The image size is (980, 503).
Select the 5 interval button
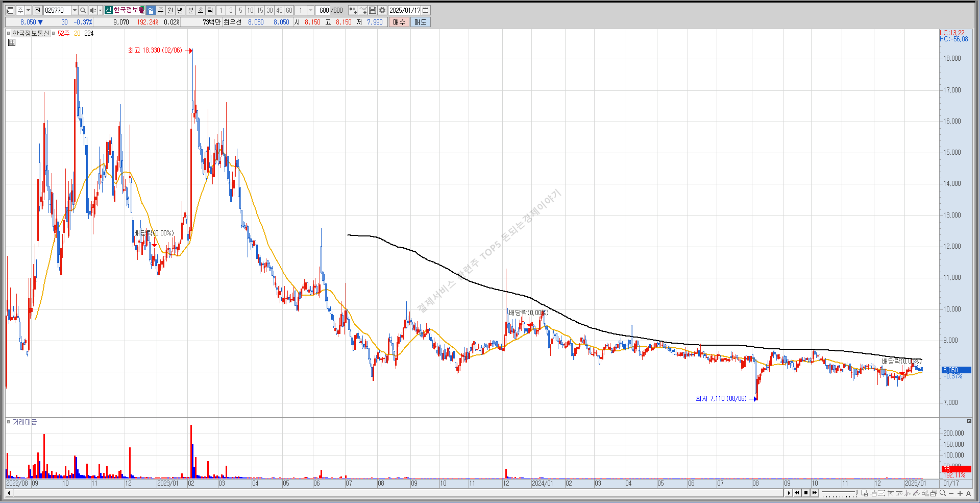point(240,10)
